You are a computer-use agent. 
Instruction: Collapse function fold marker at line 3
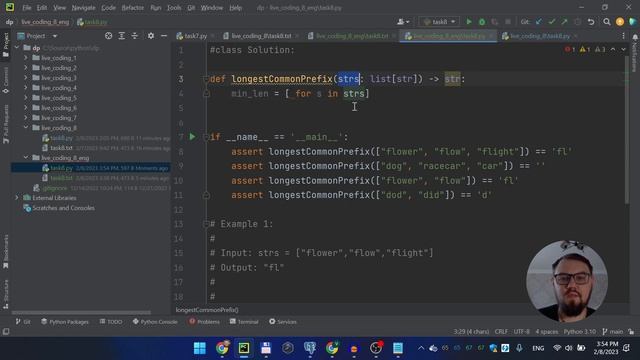[206, 79]
